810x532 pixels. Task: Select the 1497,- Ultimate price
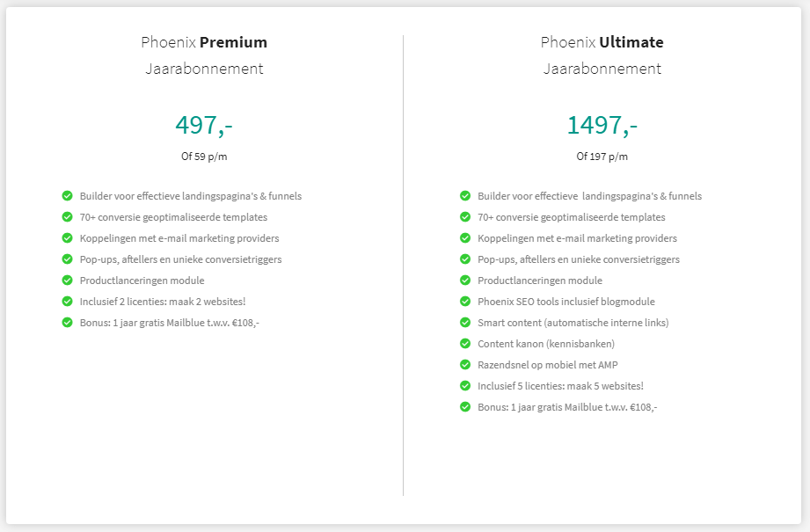[602, 126]
